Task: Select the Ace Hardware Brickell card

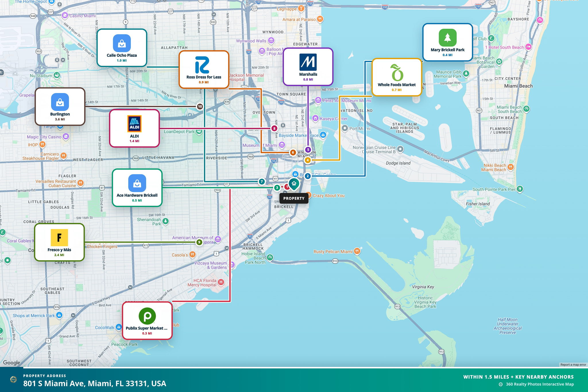Action: click(137, 188)
